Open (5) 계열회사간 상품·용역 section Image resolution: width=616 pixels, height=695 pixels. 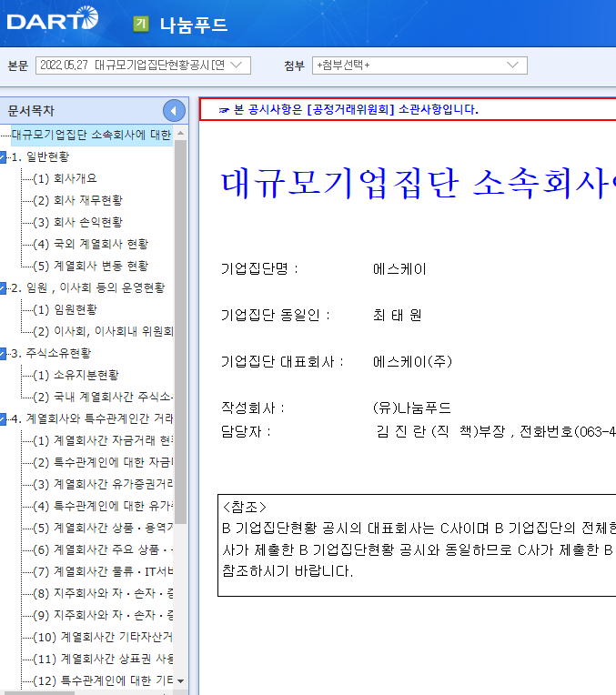point(103,528)
